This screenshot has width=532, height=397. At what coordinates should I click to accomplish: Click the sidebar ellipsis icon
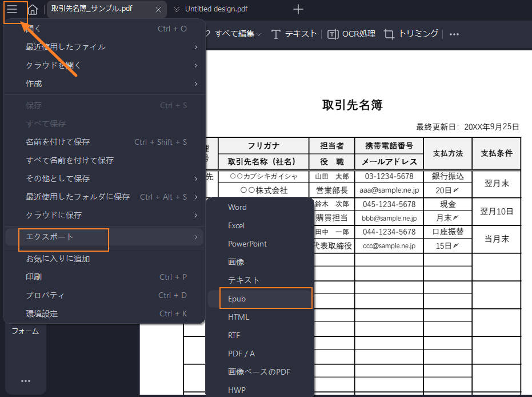point(26,381)
